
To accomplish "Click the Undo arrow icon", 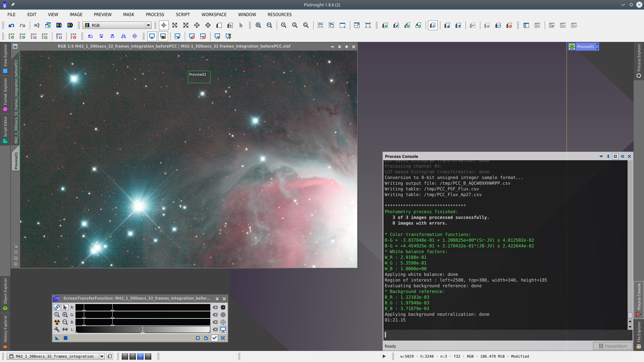I will [x=11, y=25].
